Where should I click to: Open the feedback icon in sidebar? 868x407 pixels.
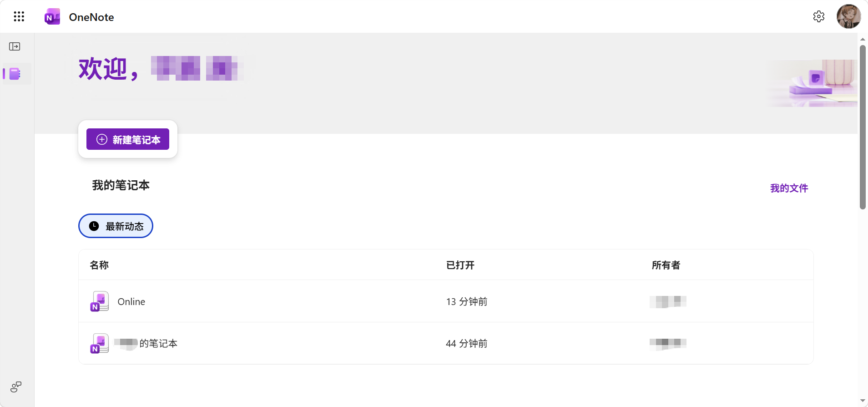16,387
